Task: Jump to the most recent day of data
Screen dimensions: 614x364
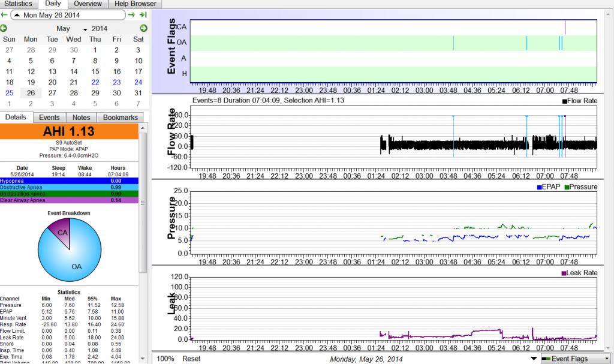Action: coord(143,14)
